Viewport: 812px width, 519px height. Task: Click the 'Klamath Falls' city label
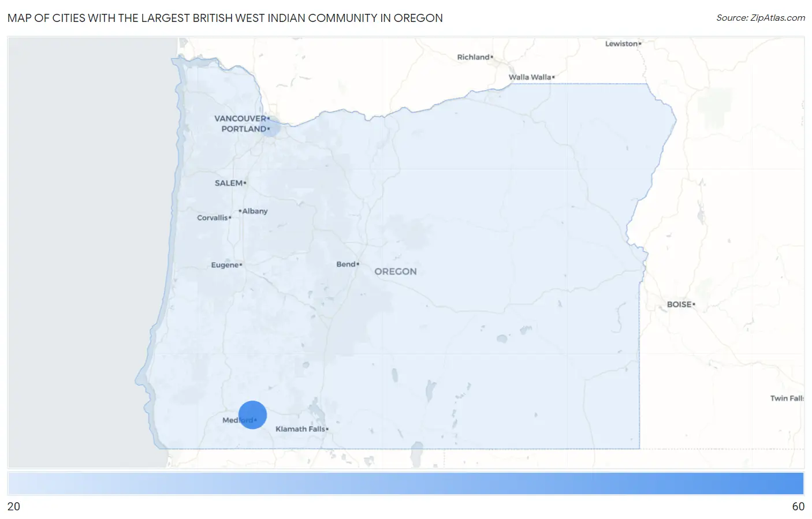pos(300,429)
